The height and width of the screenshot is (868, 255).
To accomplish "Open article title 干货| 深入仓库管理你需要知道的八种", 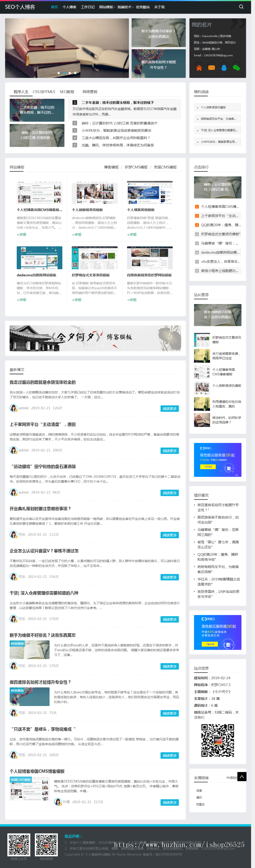I will coord(44,593).
